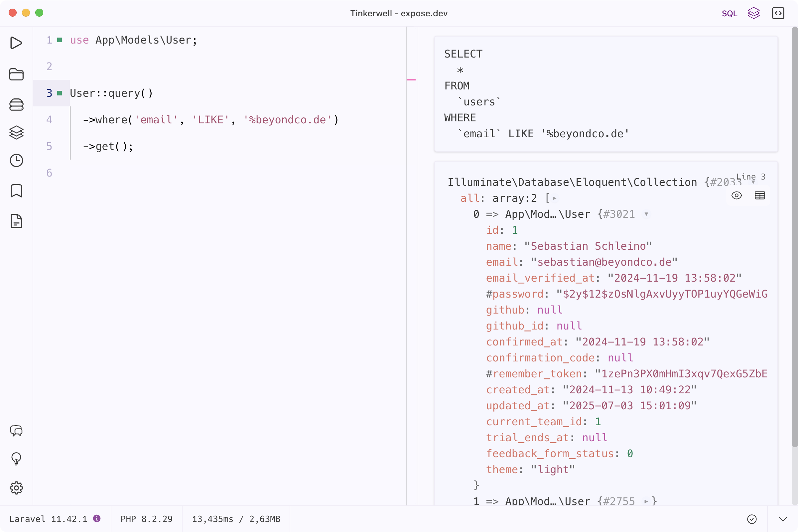The width and height of the screenshot is (798, 532).
Task: Expand the status bar chevron down
Action: pyautogui.click(x=783, y=519)
